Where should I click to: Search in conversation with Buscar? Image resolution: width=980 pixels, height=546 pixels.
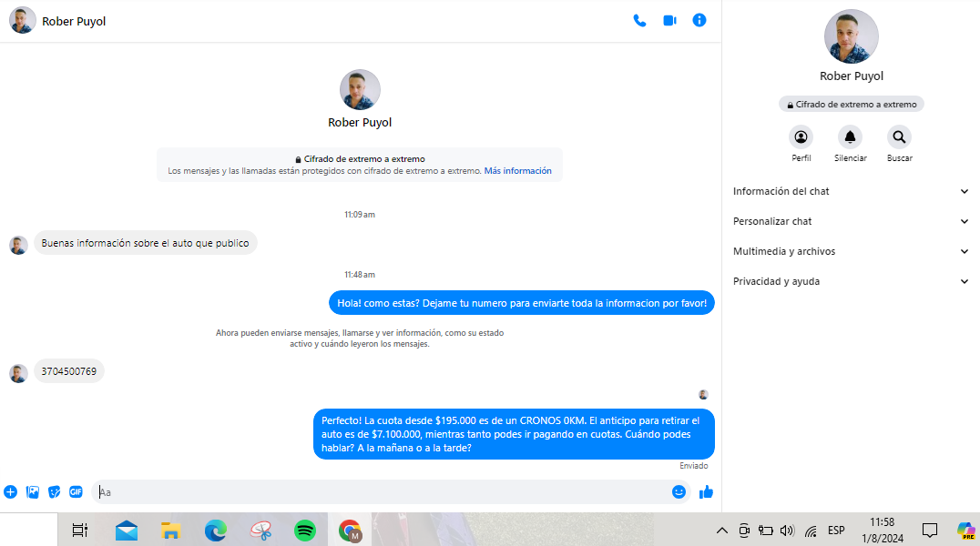(899, 137)
